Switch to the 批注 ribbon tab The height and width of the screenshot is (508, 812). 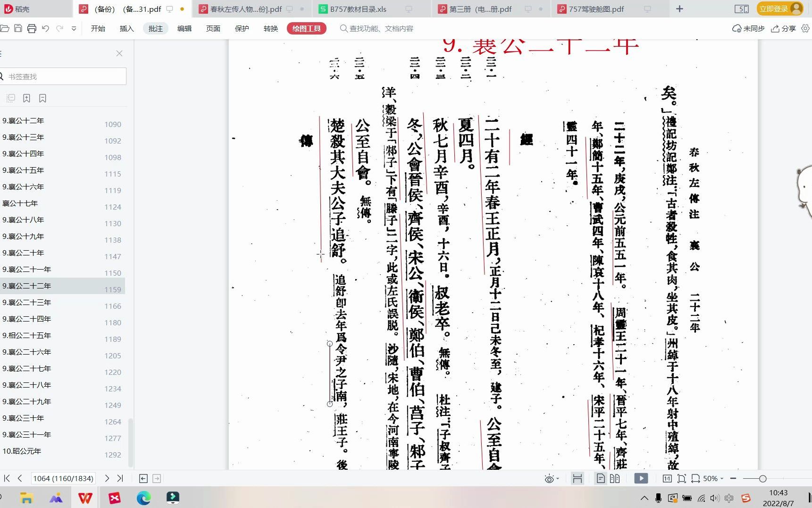[x=156, y=28]
